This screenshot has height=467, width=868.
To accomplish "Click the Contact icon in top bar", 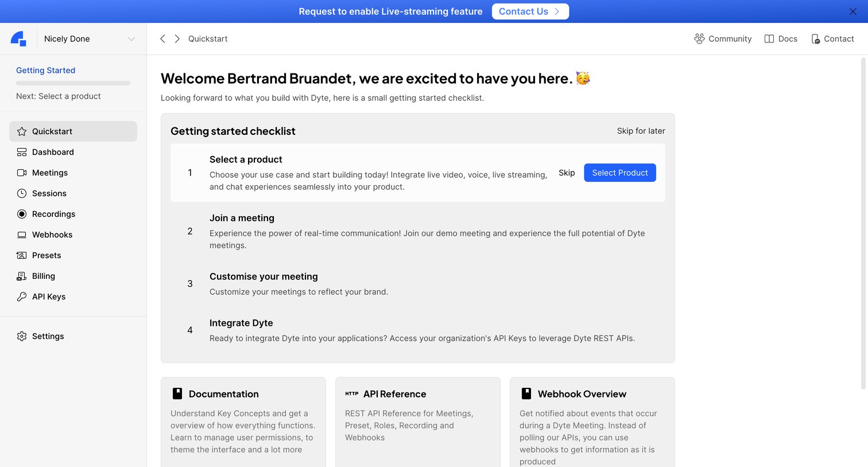I will tap(815, 39).
